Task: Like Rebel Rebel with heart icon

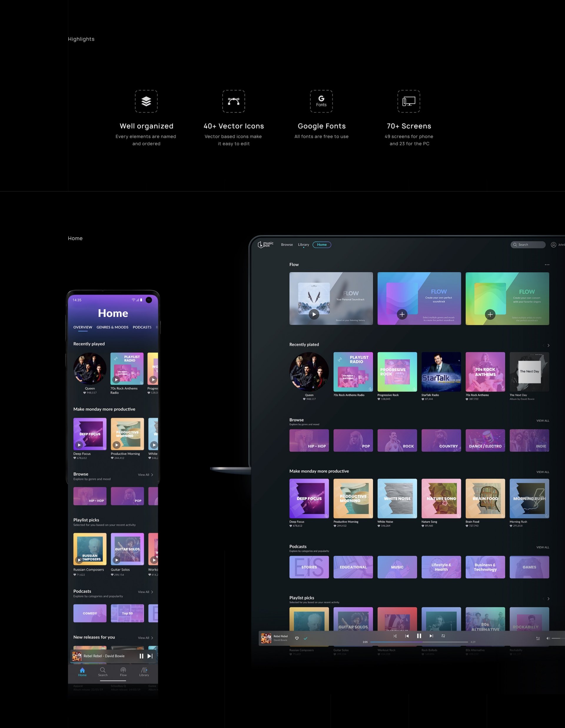Action: [297, 638]
